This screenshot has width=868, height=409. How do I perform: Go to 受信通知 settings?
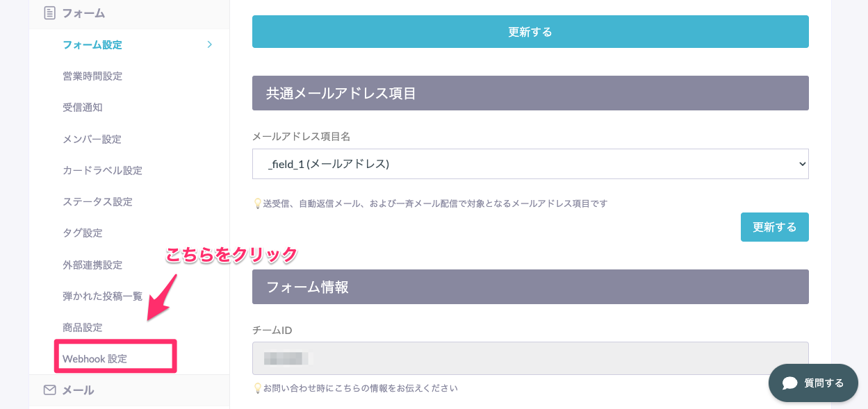[x=83, y=108]
